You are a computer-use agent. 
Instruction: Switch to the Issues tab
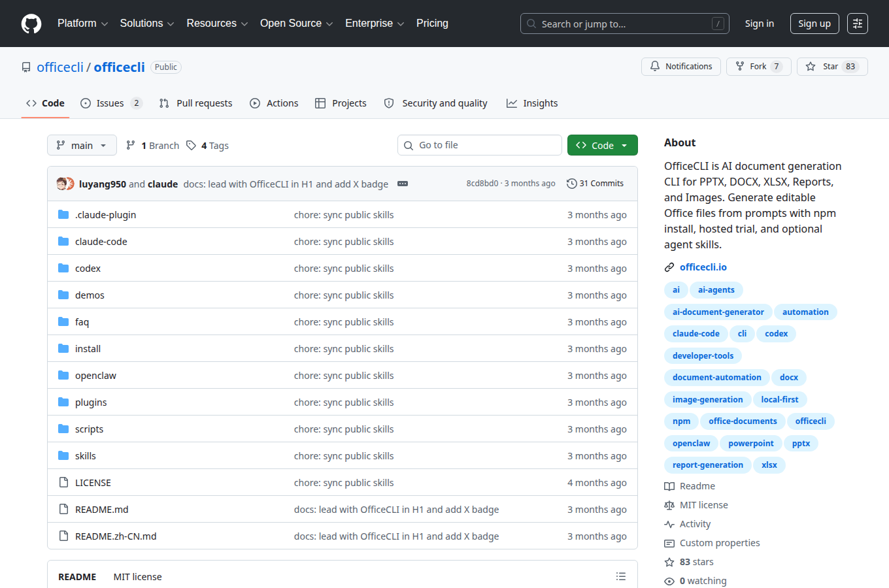tap(111, 103)
